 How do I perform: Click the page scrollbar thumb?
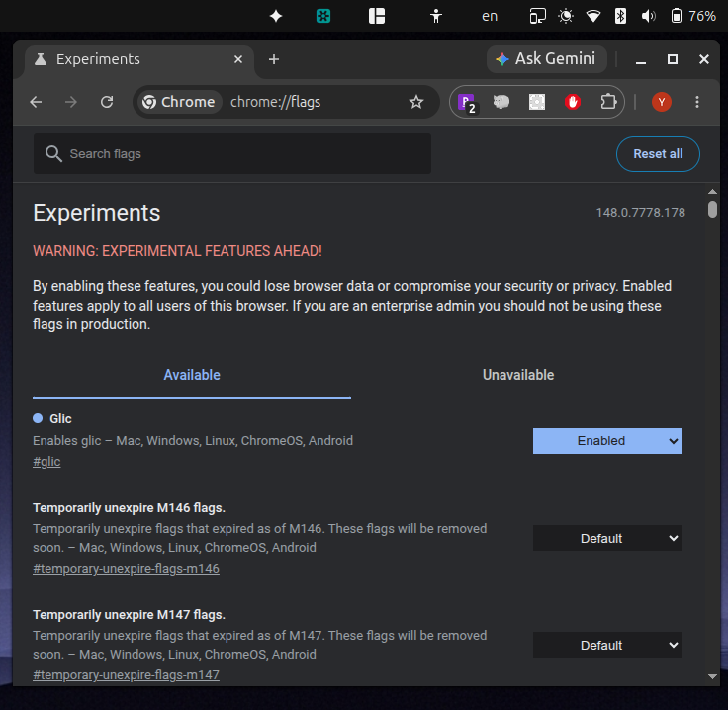[712, 209]
